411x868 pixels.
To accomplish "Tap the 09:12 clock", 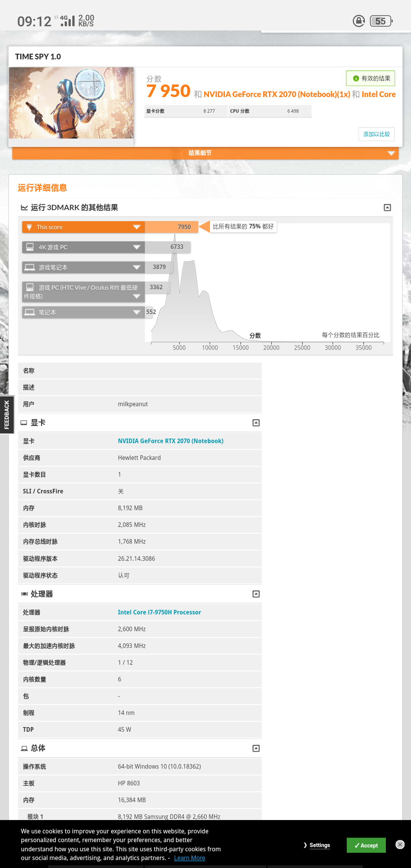I will point(34,21).
